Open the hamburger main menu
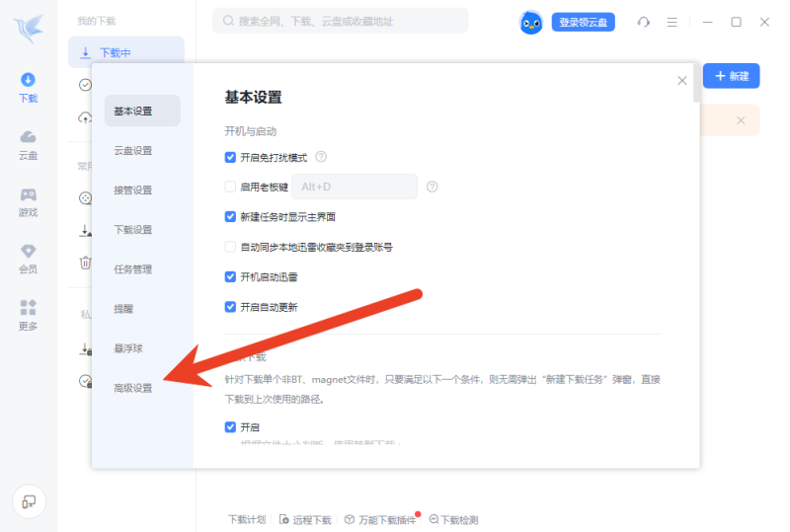The image size is (790, 532). pyautogui.click(x=671, y=22)
